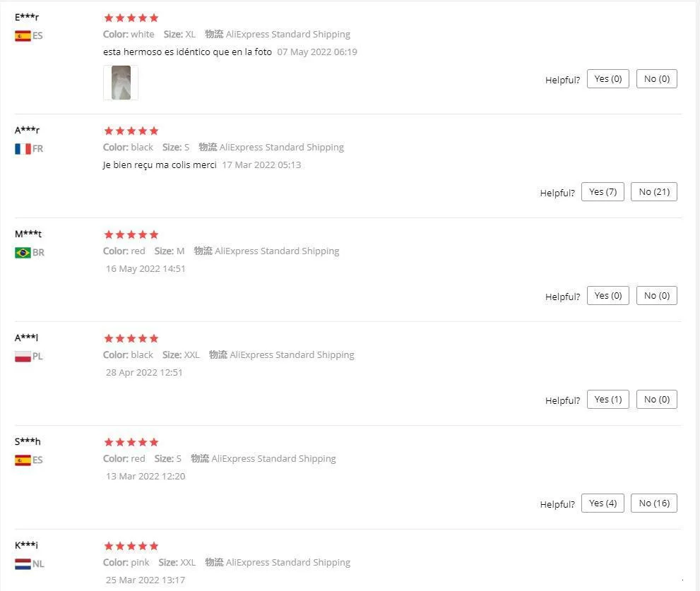This screenshot has height=591, width=700.
Task: Vote Yes (0) on E***r's review
Action: (607, 79)
